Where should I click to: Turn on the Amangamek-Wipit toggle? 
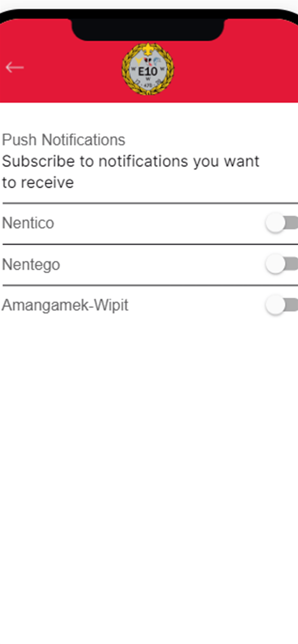[x=281, y=305]
